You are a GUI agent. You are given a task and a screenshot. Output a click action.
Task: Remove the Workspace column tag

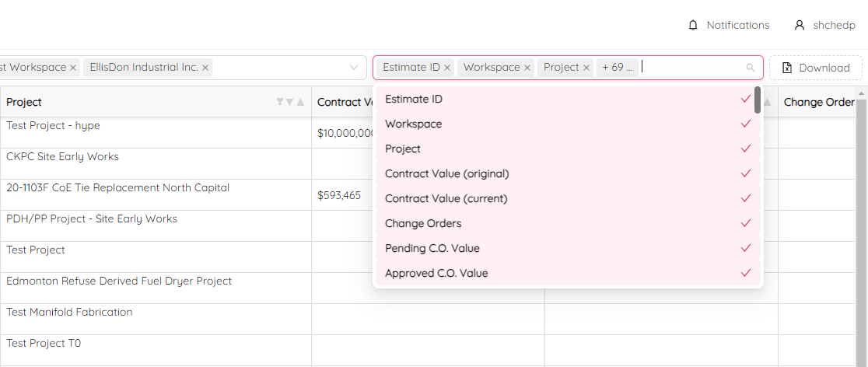527,68
